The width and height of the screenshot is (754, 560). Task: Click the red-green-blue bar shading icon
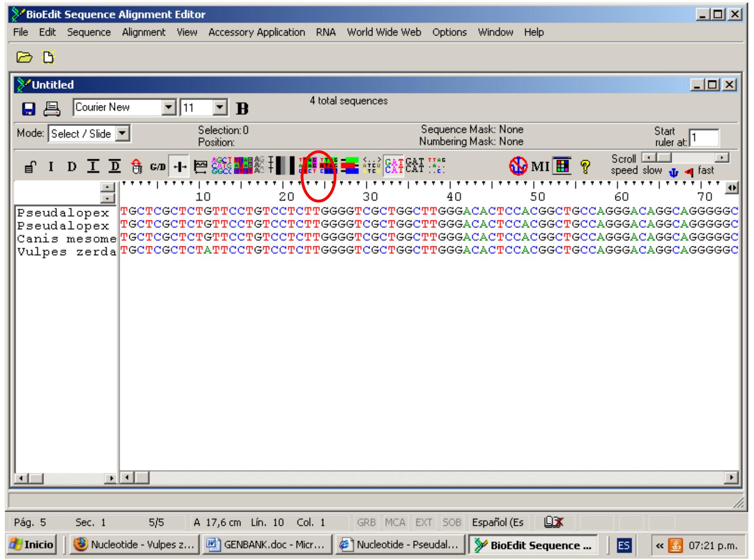point(350,166)
